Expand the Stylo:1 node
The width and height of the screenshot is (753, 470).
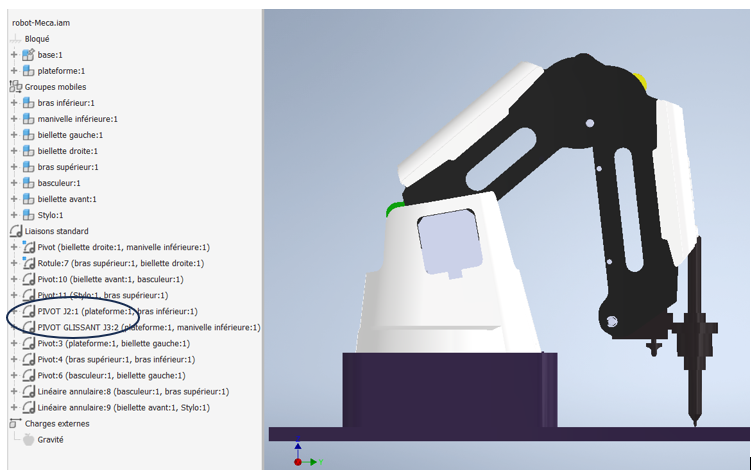point(14,215)
